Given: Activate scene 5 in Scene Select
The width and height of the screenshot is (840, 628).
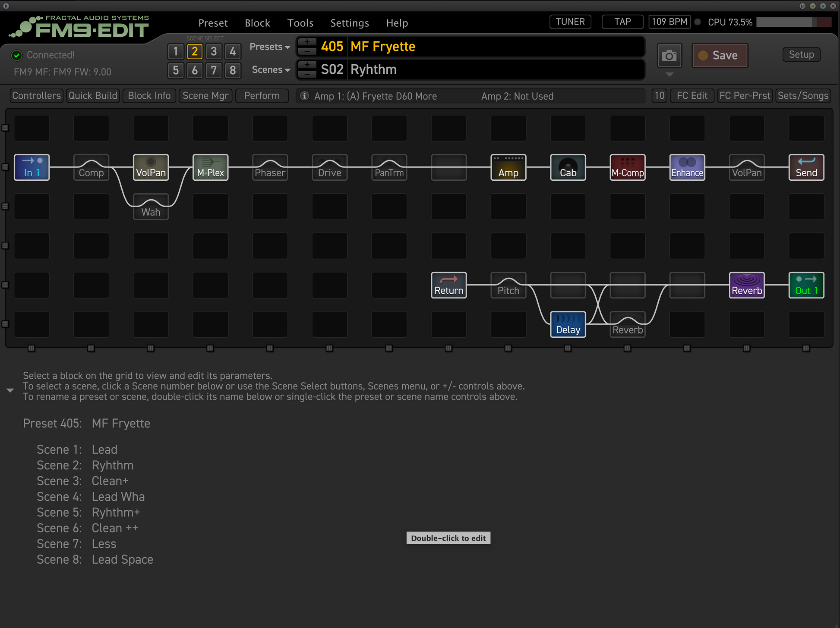Looking at the screenshot, I should click(176, 70).
